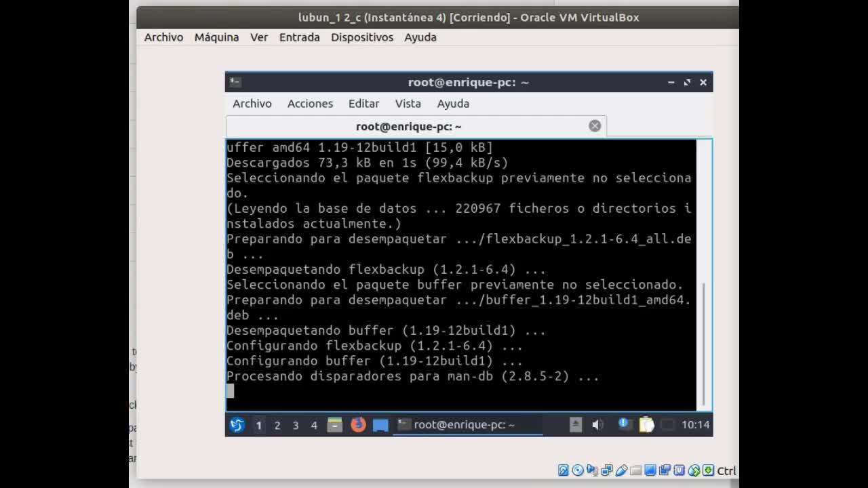Click the terminal icon in the title bar
This screenshot has width=868, height=488.
pos(235,82)
